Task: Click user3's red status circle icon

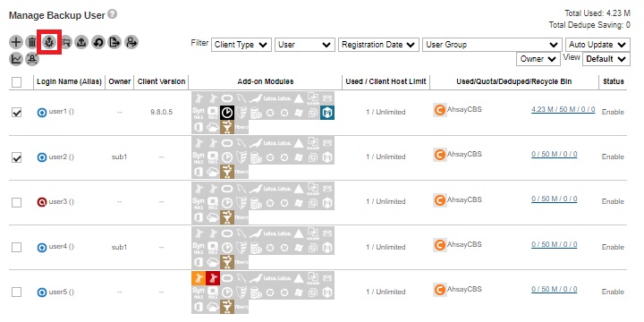Action: [42, 202]
